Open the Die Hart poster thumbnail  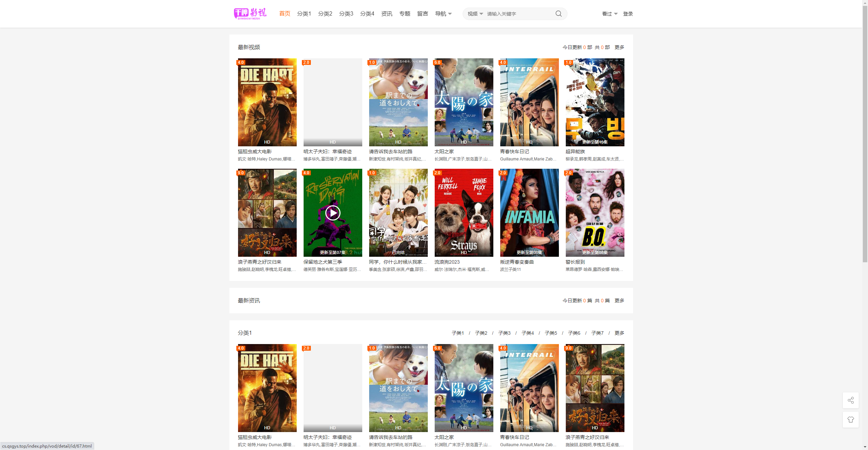(267, 102)
